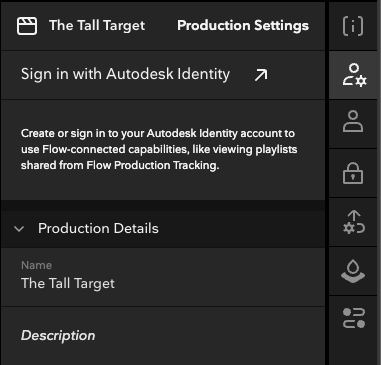The image size is (381, 365).
Task: Select the user settings gear sidebar icon
Action: 354,75
